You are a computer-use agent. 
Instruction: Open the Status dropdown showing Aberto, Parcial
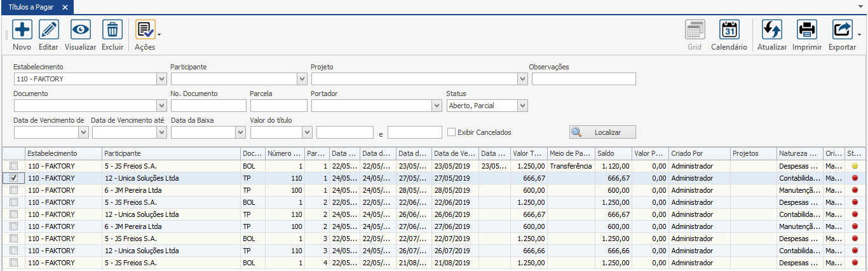(522, 106)
